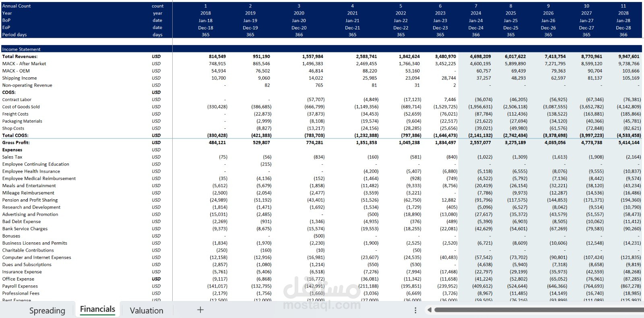Click 2020 bonuses value (500)

(319, 236)
